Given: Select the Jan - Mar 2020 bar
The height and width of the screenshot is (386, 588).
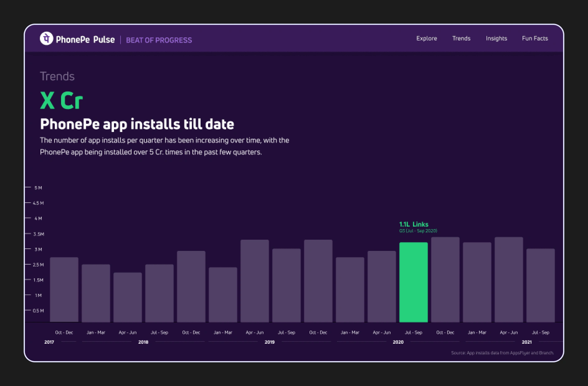Looking at the screenshot, I should coord(350,289).
